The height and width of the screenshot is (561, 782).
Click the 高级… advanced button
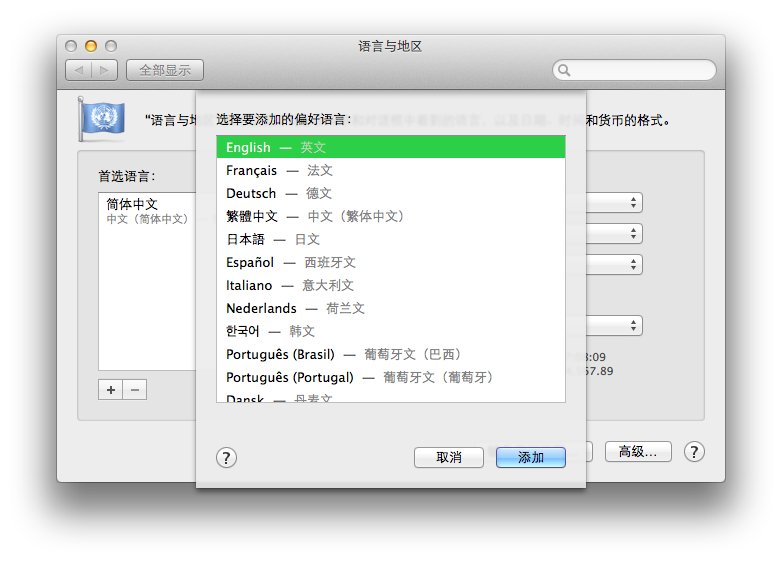(x=638, y=452)
